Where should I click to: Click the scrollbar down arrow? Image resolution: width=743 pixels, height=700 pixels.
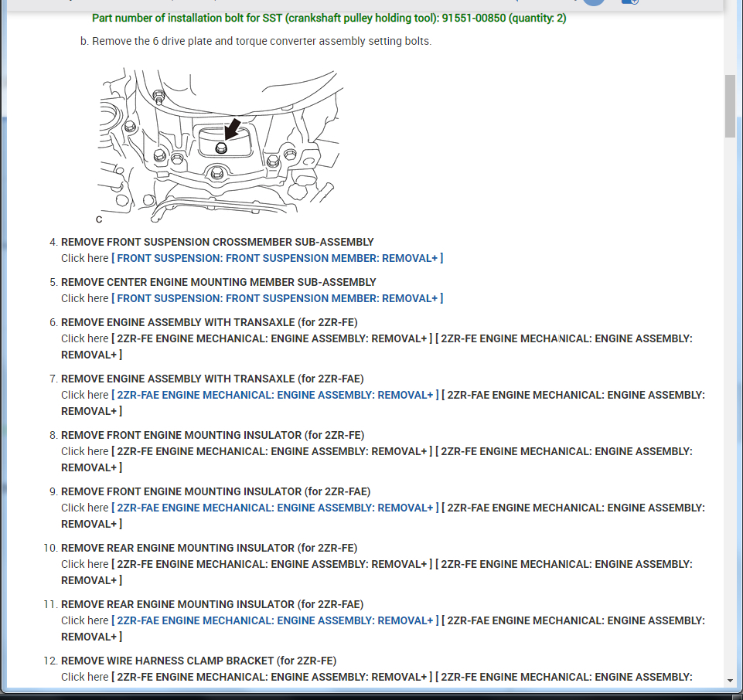(730, 681)
